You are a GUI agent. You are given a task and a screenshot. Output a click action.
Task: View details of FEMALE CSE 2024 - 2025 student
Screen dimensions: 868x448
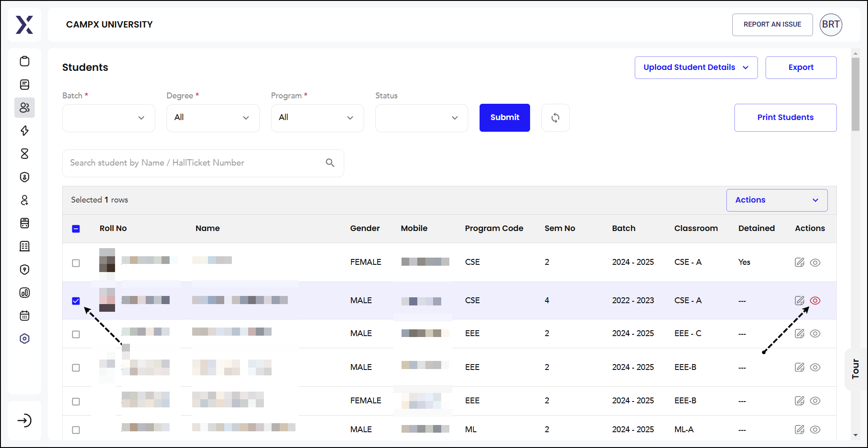pos(815,263)
